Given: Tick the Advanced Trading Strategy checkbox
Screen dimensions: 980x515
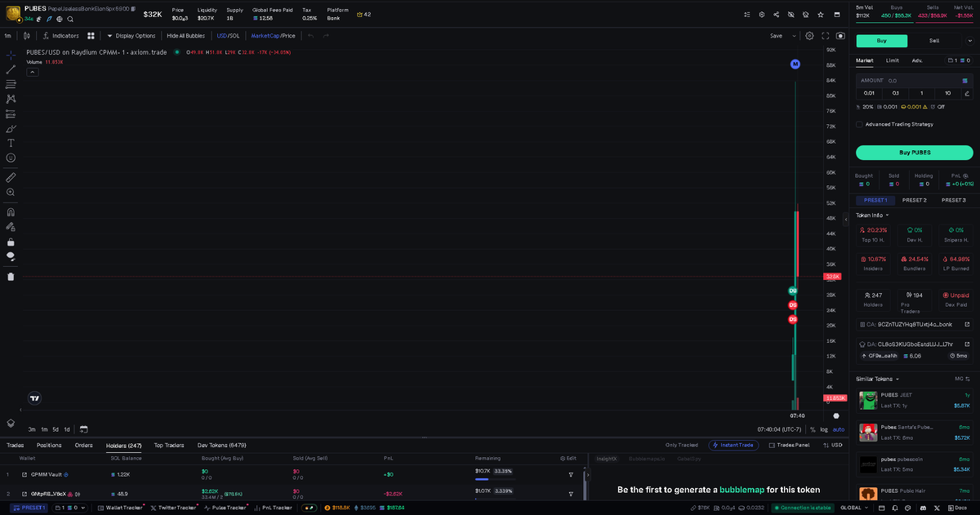Looking at the screenshot, I should point(859,124).
